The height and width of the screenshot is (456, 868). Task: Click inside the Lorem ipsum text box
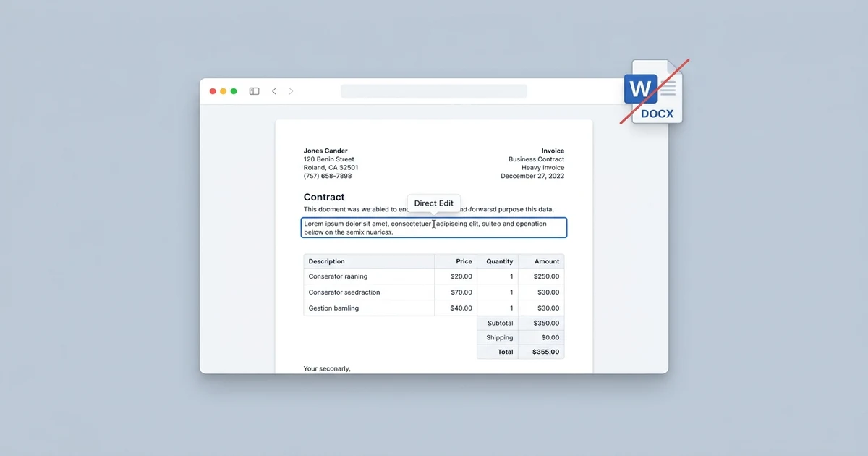(x=434, y=228)
